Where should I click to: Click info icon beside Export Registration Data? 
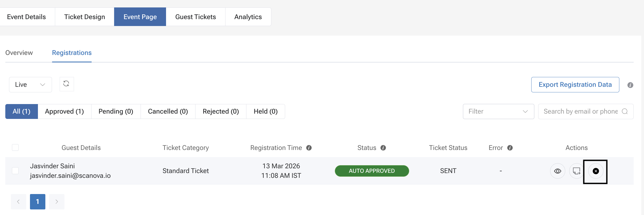[630, 85]
